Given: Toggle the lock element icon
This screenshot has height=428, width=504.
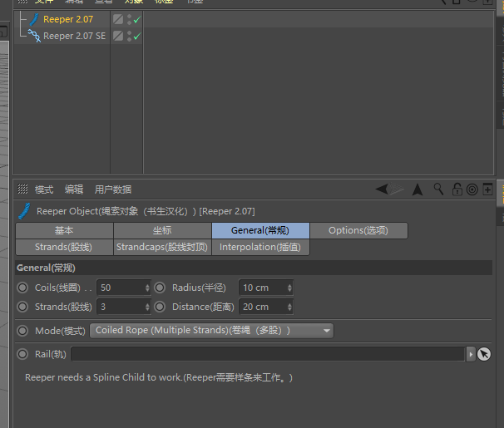Looking at the screenshot, I should coord(457,189).
